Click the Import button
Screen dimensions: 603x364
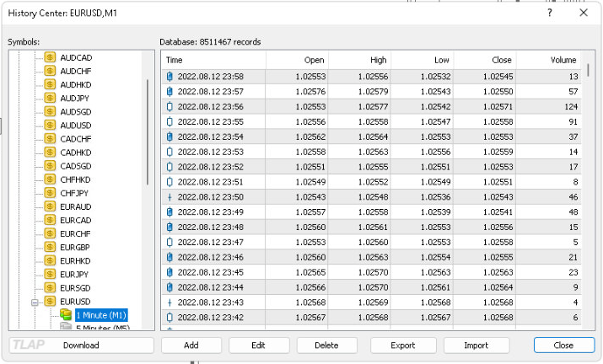tap(476, 345)
